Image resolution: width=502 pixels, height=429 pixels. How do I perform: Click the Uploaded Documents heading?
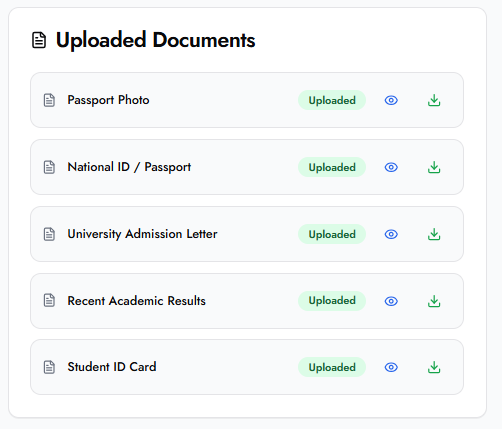click(x=155, y=40)
